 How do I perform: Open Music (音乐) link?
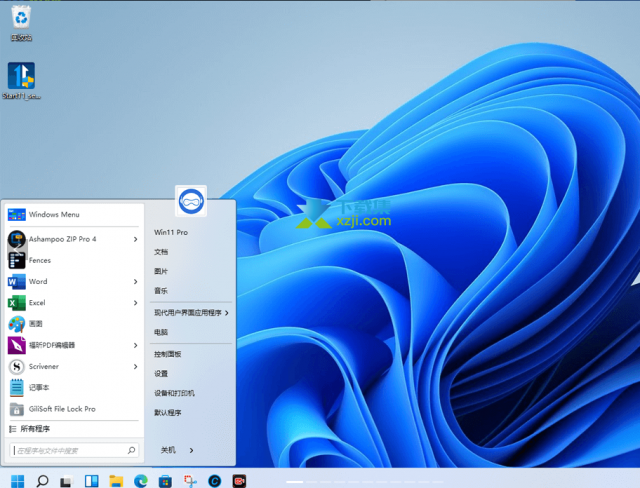[x=161, y=291]
